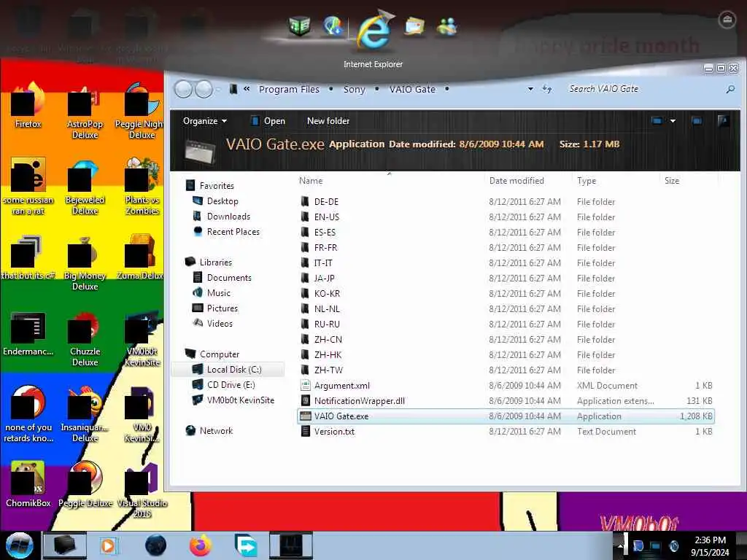Click New folder in the toolbar
Screen dimensions: 747x560
328,121
